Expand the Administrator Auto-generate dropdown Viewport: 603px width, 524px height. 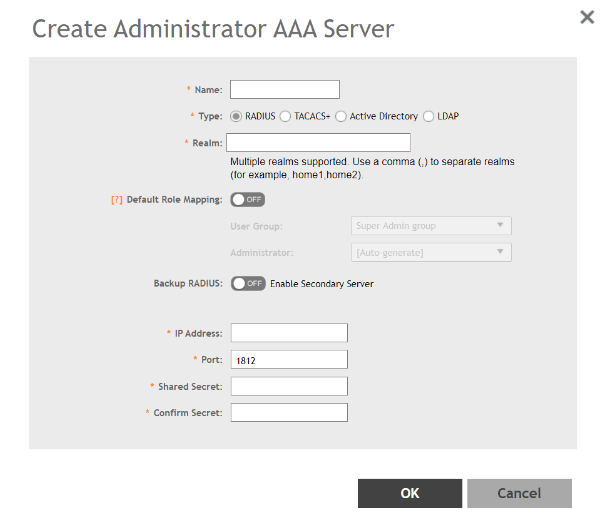pyautogui.click(x=431, y=252)
